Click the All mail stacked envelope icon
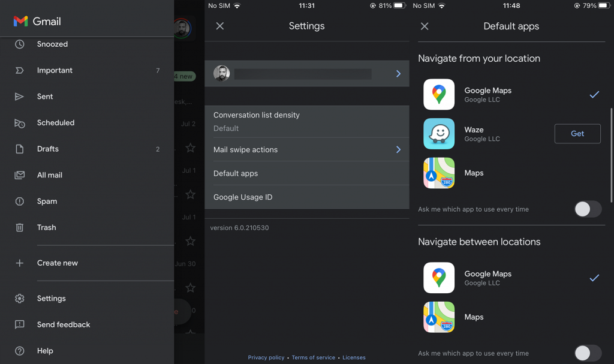Viewport: 614px width, 364px height. click(x=20, y=175)
